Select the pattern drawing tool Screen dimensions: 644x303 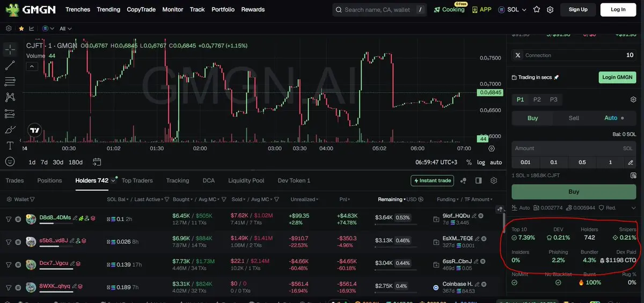click(x=10, y=98)
